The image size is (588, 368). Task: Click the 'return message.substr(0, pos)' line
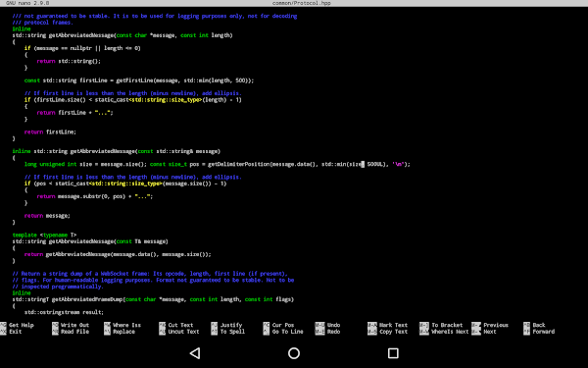tap(94, 196)
